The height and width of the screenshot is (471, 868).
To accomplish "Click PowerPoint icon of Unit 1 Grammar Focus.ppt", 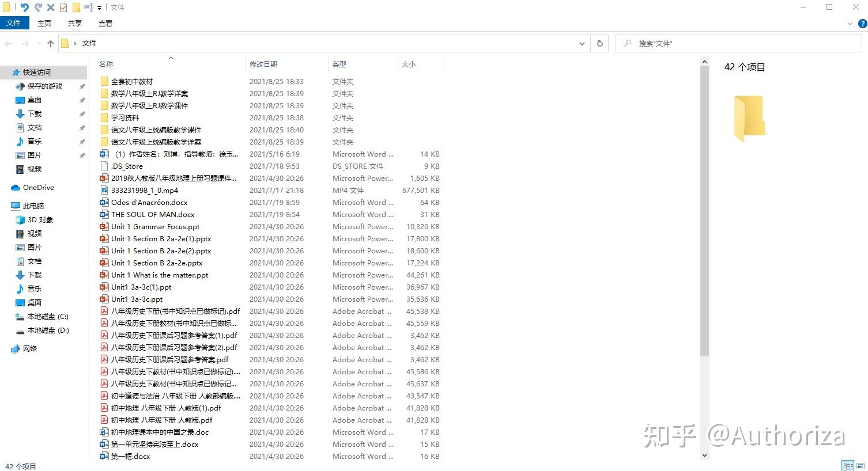I will click(104, 226).
